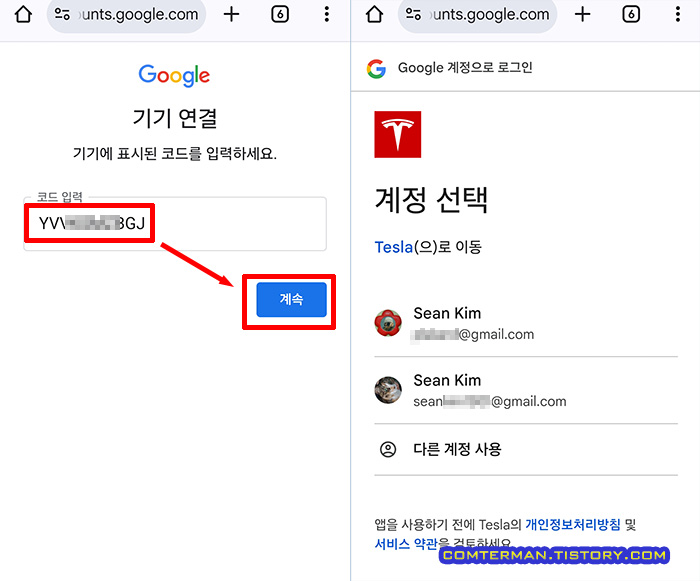Open three-dot menu in right browser
This screenshot has height=581, width=700.
point(678,14)
